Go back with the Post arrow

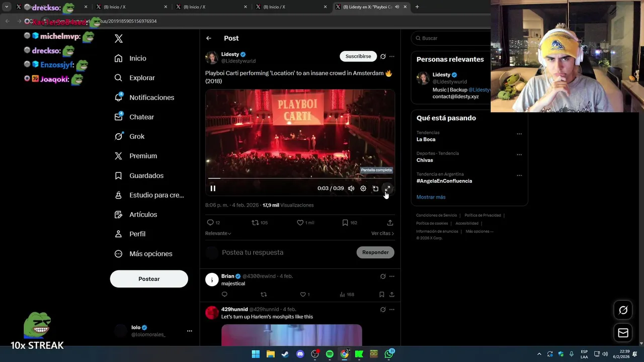pos(208,38)
